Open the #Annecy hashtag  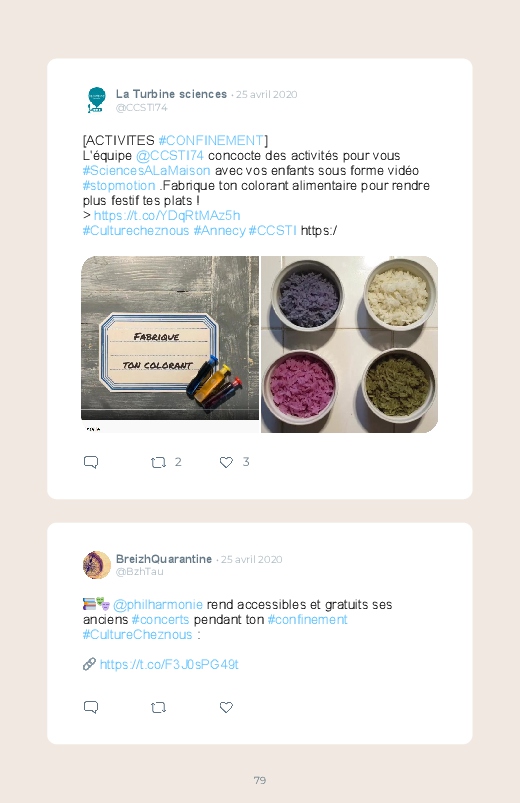coord(219,230)
